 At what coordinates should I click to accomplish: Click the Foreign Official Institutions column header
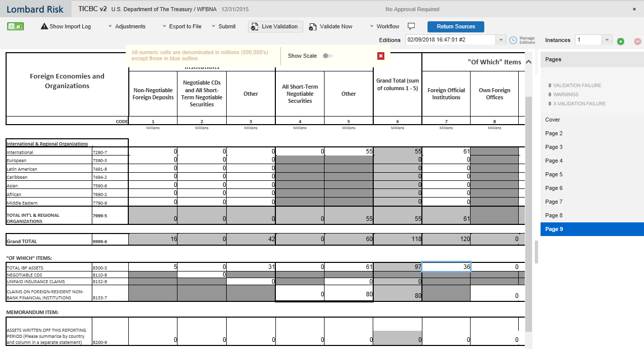446,94
